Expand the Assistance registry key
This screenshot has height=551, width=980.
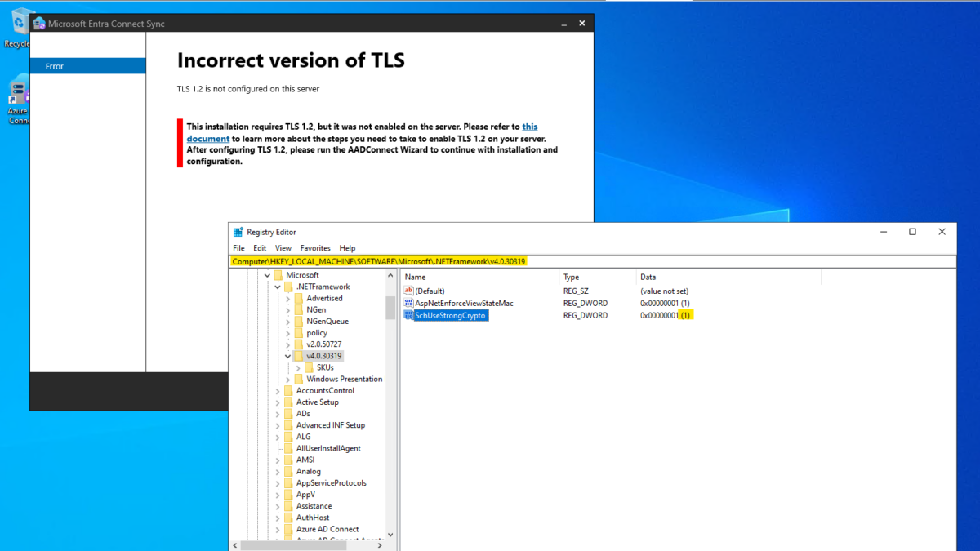[x=278, y=506]
